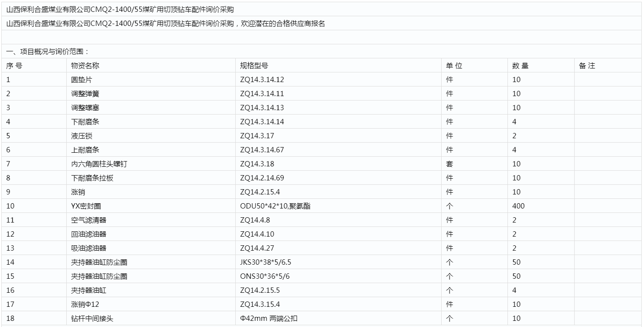Image resolution: width=644 pixels, height=327 pixels.
Task: Click the spec ZQ14.4.27
Action: 257,248
